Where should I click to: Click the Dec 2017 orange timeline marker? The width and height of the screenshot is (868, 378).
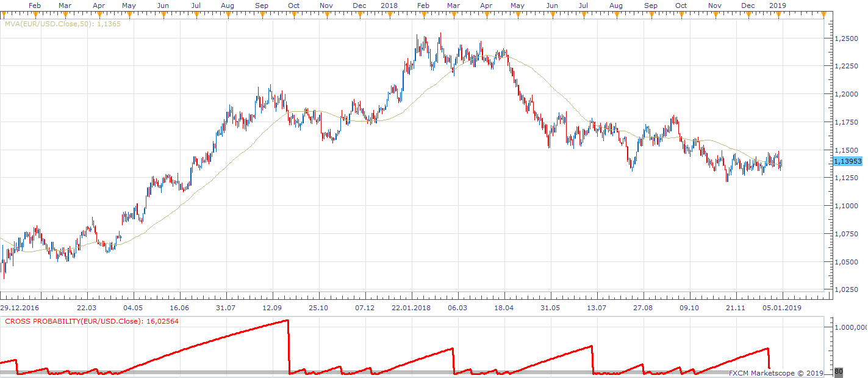[x=359, y=15]
